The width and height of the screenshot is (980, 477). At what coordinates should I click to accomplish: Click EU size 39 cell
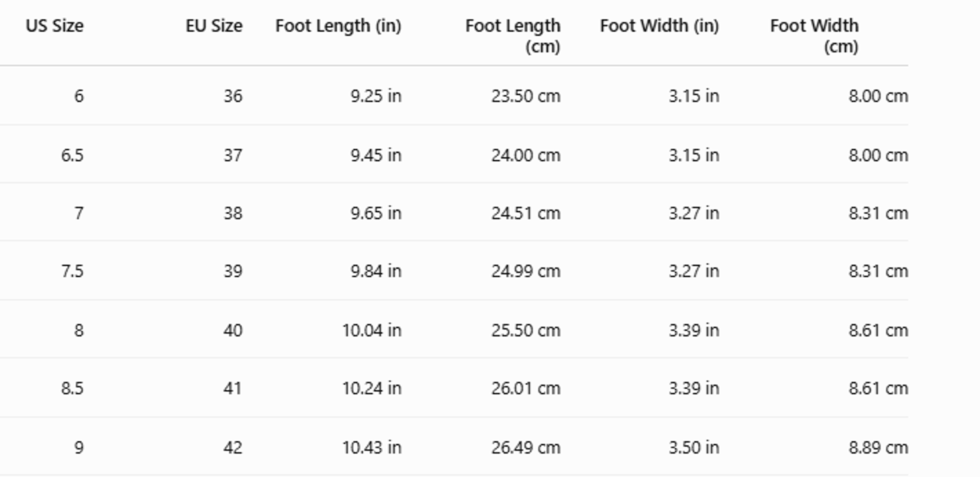[x=233, y=271]
